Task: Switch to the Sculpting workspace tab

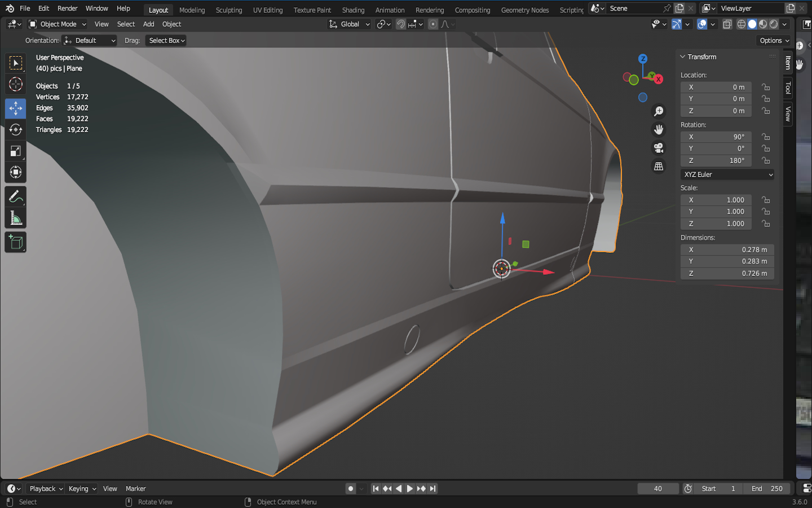Action: click(228, 10)
